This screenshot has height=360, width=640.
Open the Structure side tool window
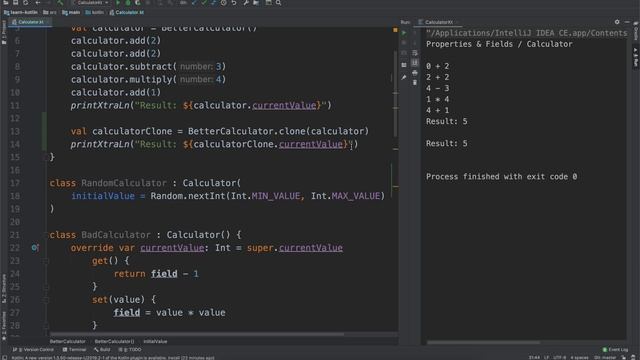4,288
